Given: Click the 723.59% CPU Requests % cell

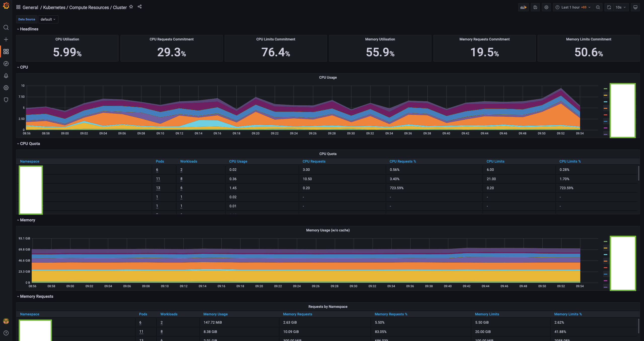Looking at the screenshot, I should pyautogui.click(x=397, y=188).
